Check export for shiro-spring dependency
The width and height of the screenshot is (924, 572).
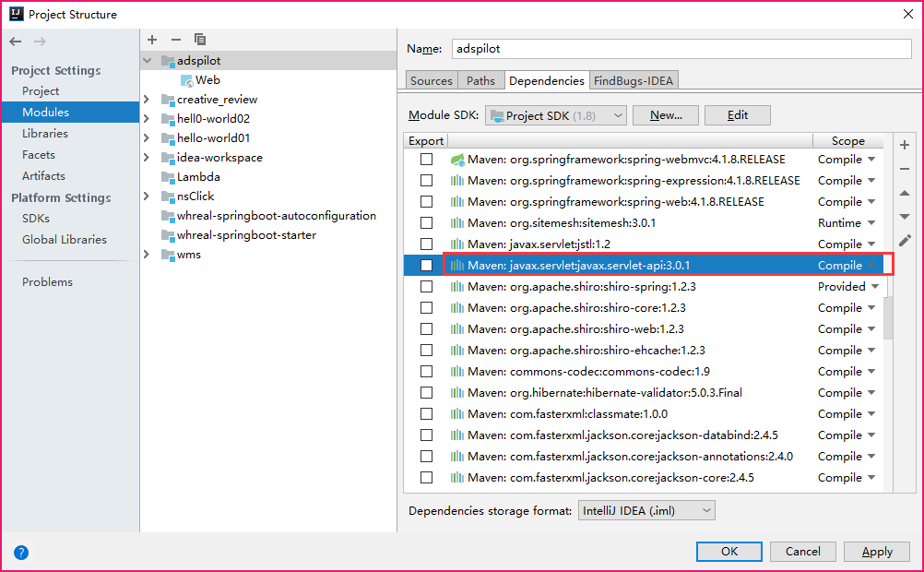(x=427, y=287)
